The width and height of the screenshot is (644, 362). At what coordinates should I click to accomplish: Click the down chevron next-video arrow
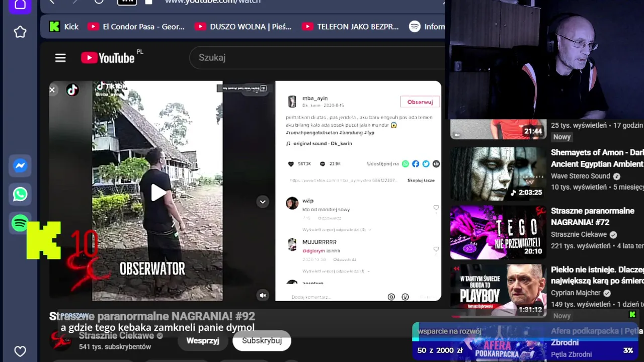pyautogui.click(x=263, y=202)
